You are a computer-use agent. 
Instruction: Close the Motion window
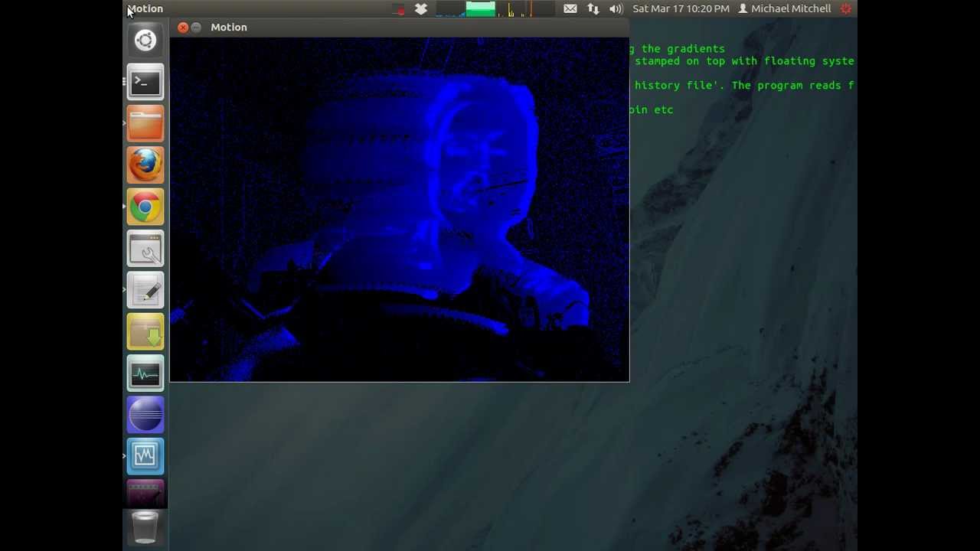183,28
